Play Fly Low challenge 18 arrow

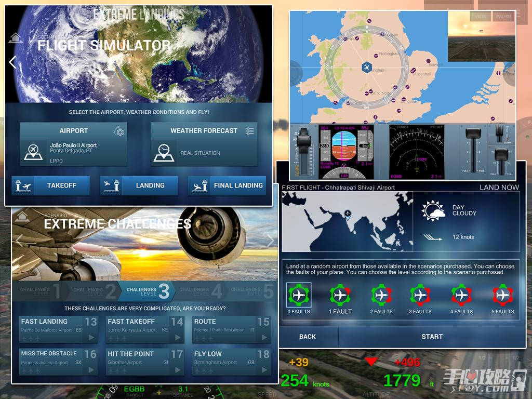pos(264,370)
